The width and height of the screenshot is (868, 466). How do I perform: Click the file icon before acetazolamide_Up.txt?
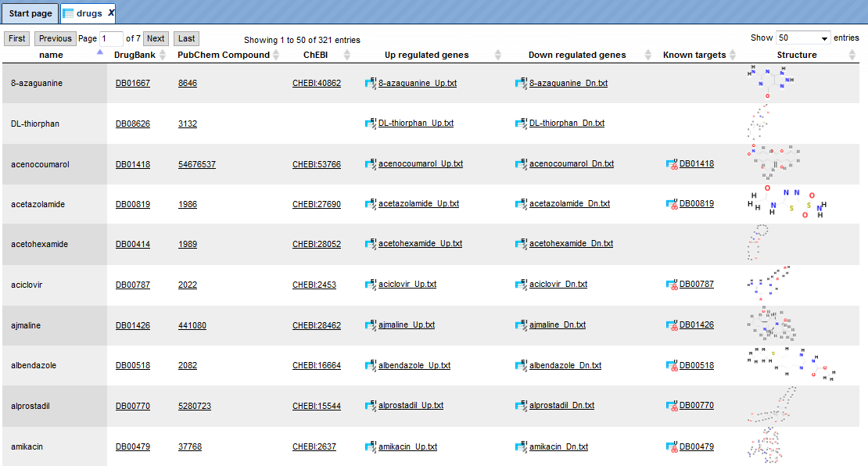[x=371, y=203]
